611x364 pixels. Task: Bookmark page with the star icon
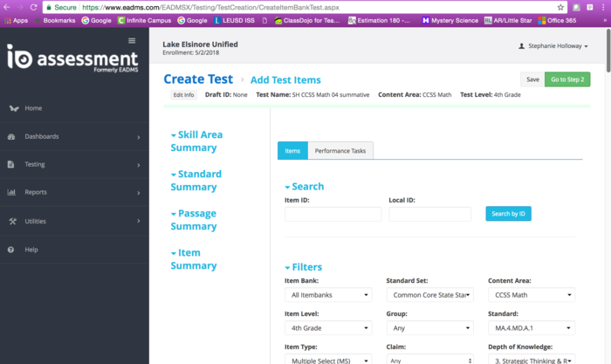tap(560, 6)
